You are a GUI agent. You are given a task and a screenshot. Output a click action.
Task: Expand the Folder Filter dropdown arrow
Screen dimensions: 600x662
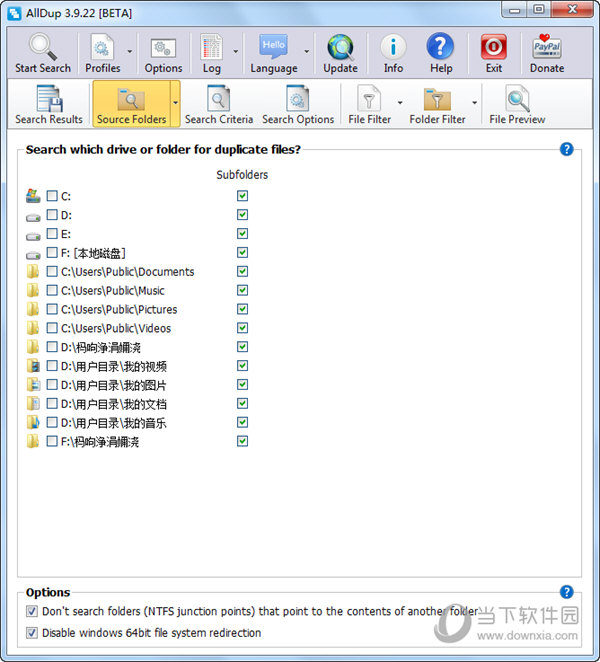coord(474,103)
